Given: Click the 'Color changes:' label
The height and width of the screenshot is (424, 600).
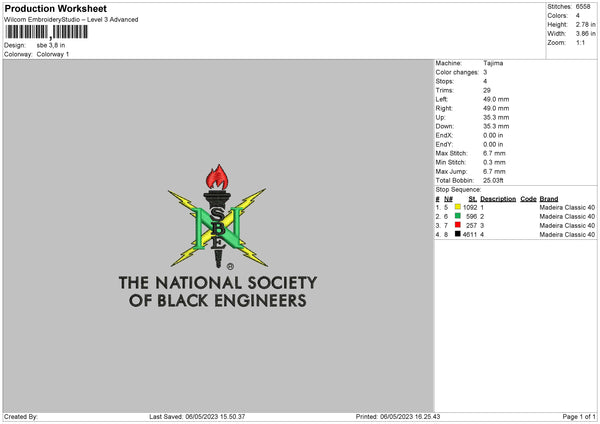Looking at the screenshot, I should tap(457, 72).
